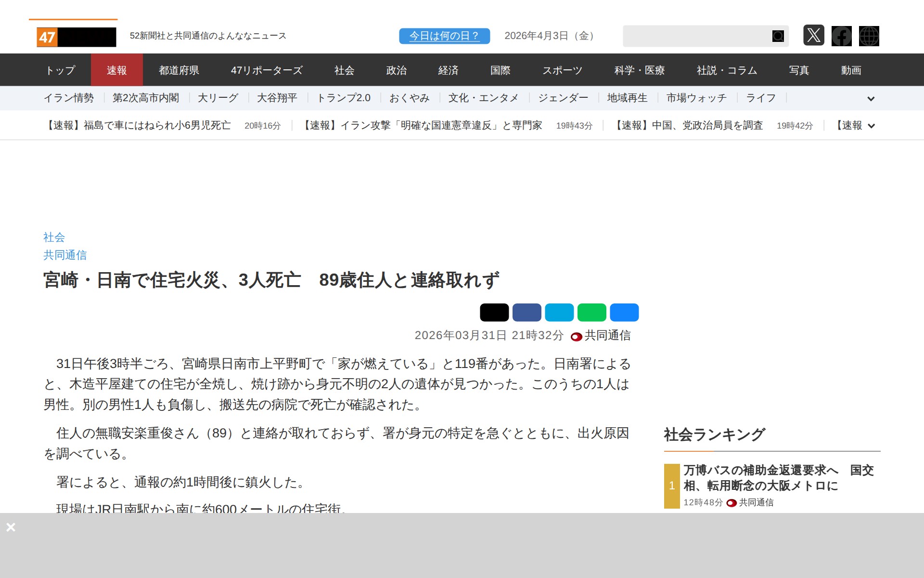Open the X (Twitter) account icon

pyautogui.click(x=813, y=36)
